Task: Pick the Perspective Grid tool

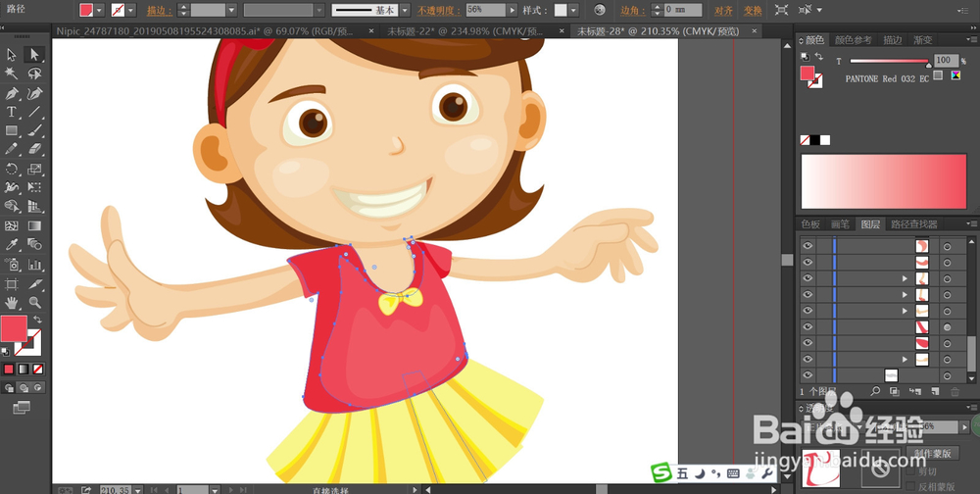Action: click(x=34, y=207)
